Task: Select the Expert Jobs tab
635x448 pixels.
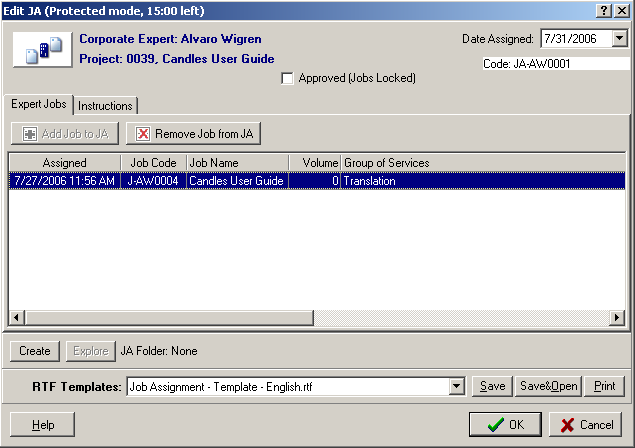Action: 39,105
